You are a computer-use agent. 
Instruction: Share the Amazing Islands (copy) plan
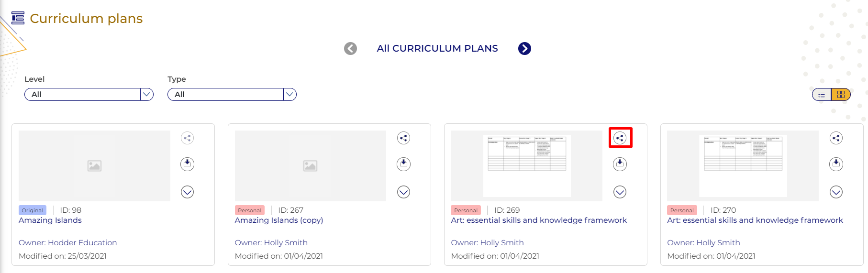(403, 138)
